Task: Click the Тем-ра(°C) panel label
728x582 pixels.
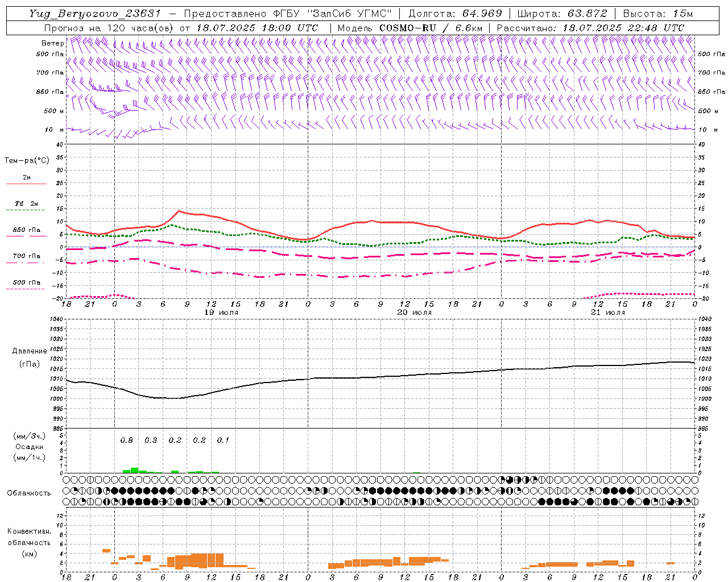Action: coord(27,161)
